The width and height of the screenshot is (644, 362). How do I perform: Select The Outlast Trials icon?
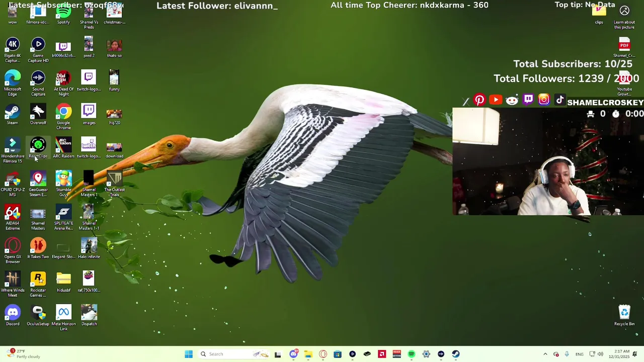pos(114,184)
